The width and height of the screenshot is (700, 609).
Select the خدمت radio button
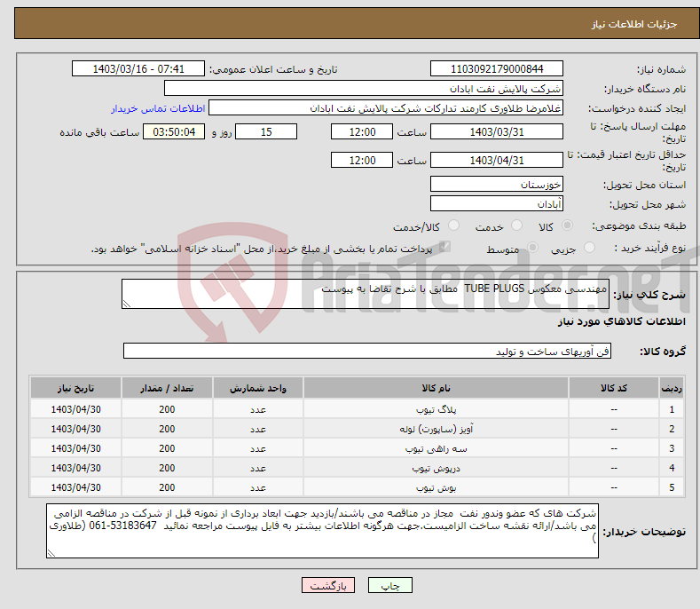516,225
